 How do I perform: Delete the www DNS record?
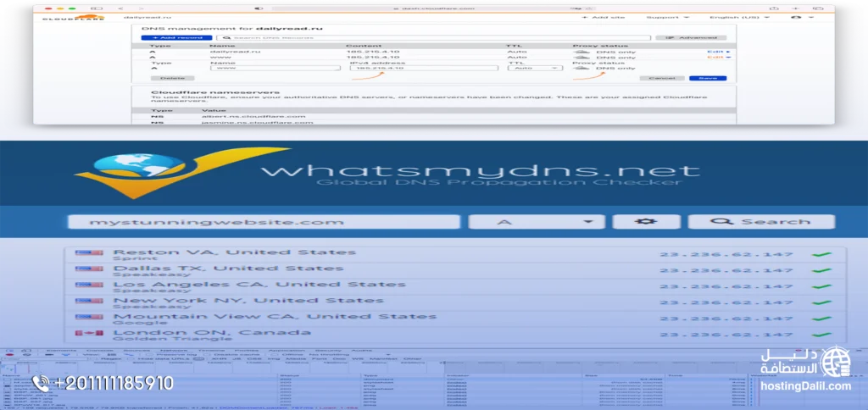172,79
